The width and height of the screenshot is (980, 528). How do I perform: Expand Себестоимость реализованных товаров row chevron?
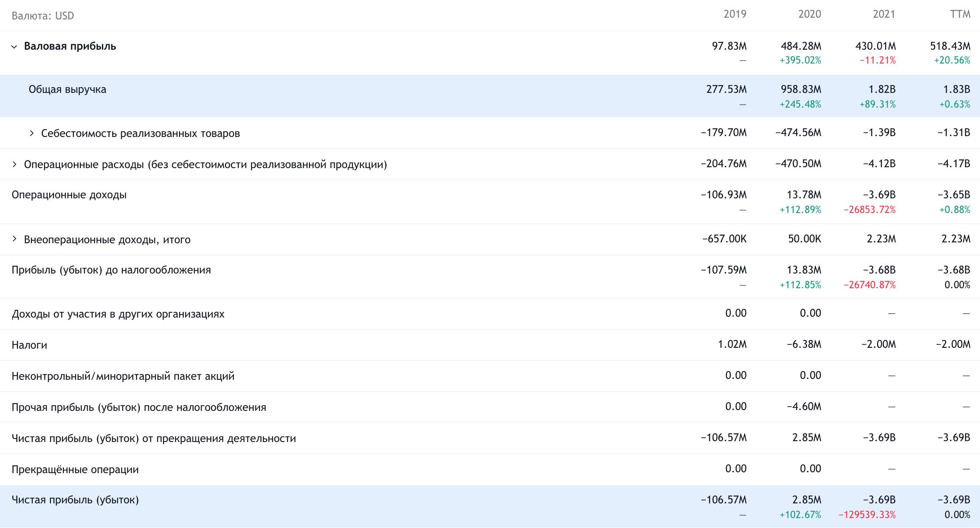[x=32, y=133]
